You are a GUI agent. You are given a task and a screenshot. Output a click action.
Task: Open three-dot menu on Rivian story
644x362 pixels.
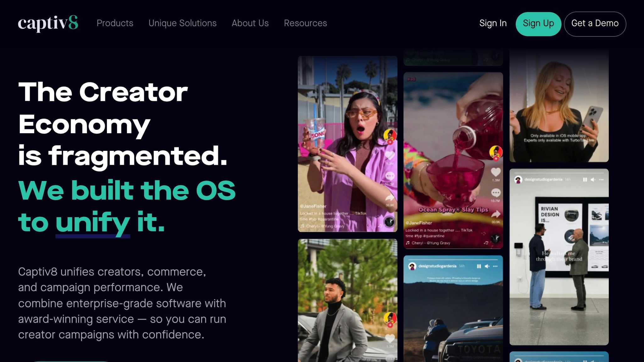coord(601,180)
